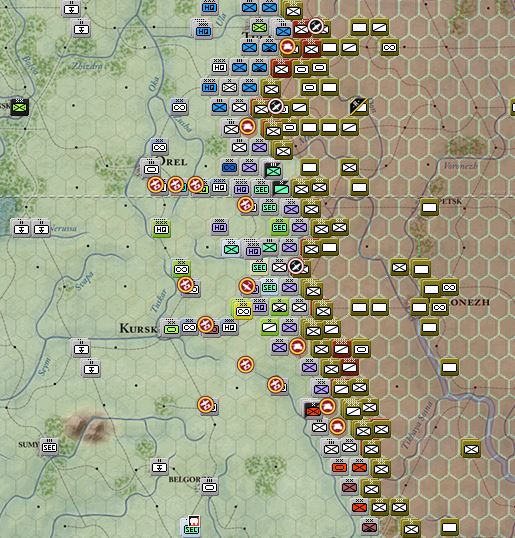Screen dimensions: 515x538
Task: Click the lone truck supply marker southeast of Kursk
Action: 245,364
